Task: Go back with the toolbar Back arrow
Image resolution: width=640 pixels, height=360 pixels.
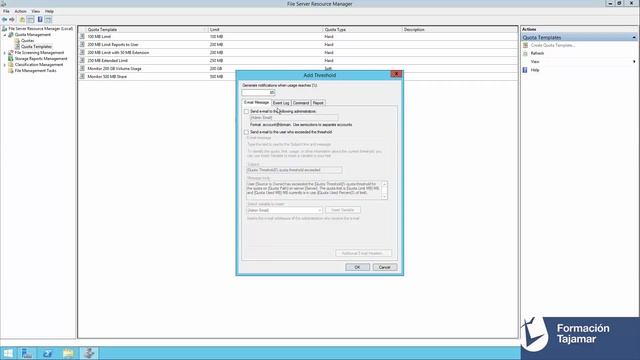Action: (4, 20)
